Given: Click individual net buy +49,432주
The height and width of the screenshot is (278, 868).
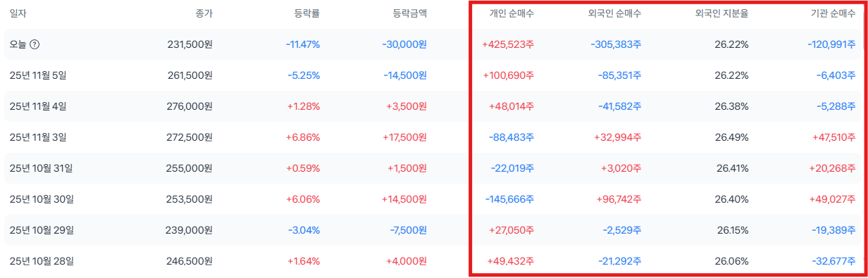Looking at the screenshot, I should click(x=511, y=261).
